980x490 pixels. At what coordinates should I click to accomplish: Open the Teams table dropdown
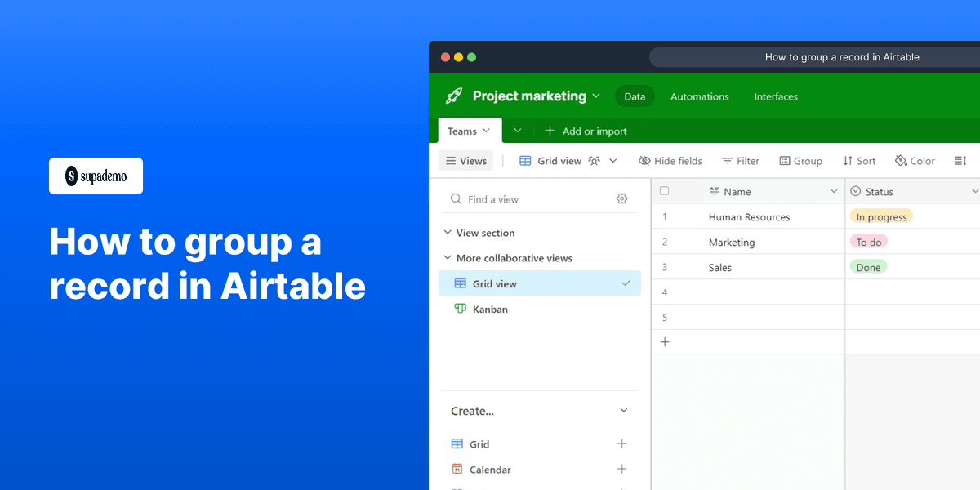(x=485, y=131)
